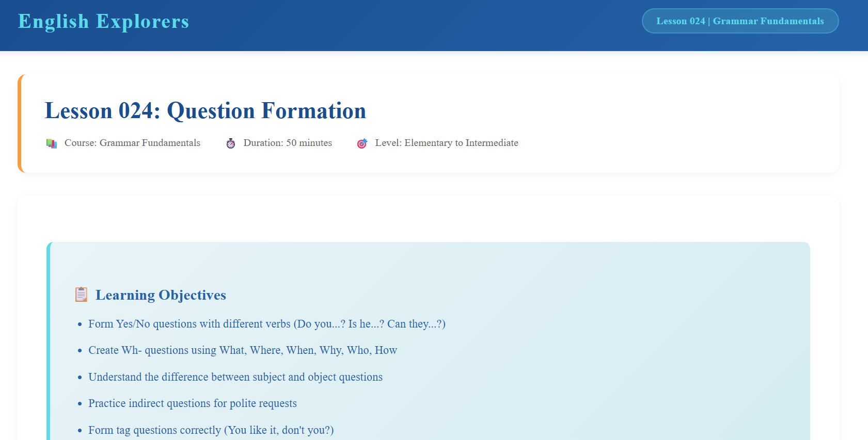Click the bullet before Form Yes/No questions

tap(80, 324)
